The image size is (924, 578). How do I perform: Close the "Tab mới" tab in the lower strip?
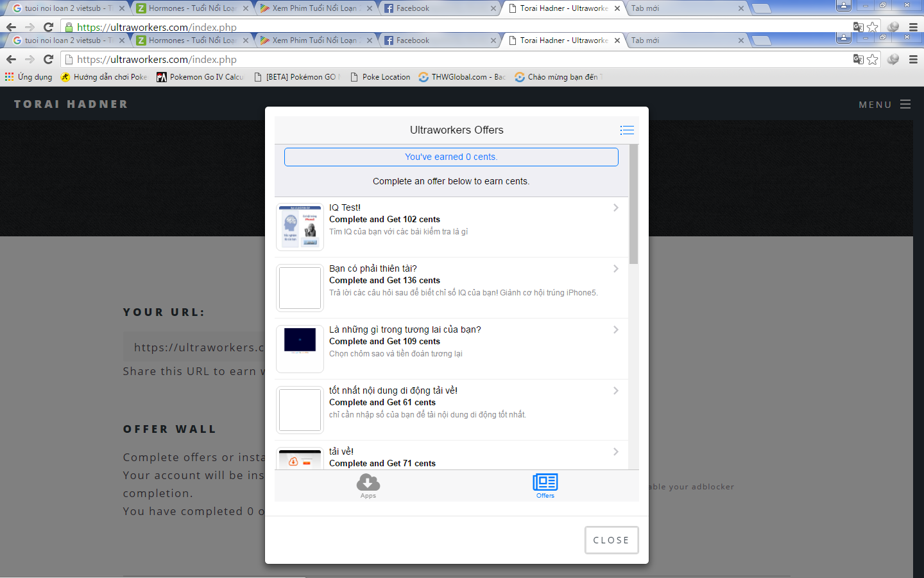point(741,40)
